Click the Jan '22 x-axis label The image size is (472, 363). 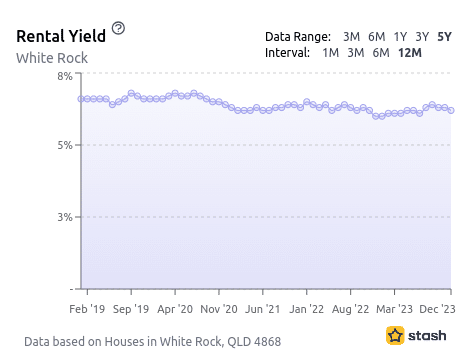tap(306, 309)
